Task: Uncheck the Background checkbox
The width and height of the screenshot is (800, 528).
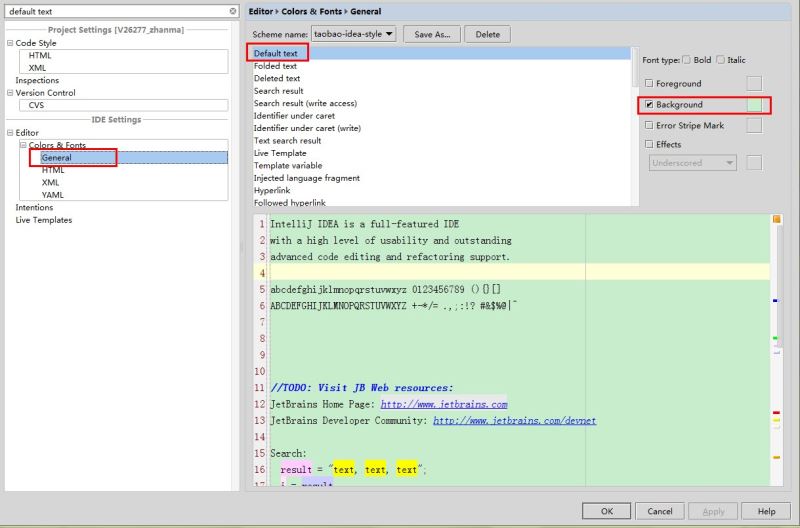Action: (x=650, y=104)
